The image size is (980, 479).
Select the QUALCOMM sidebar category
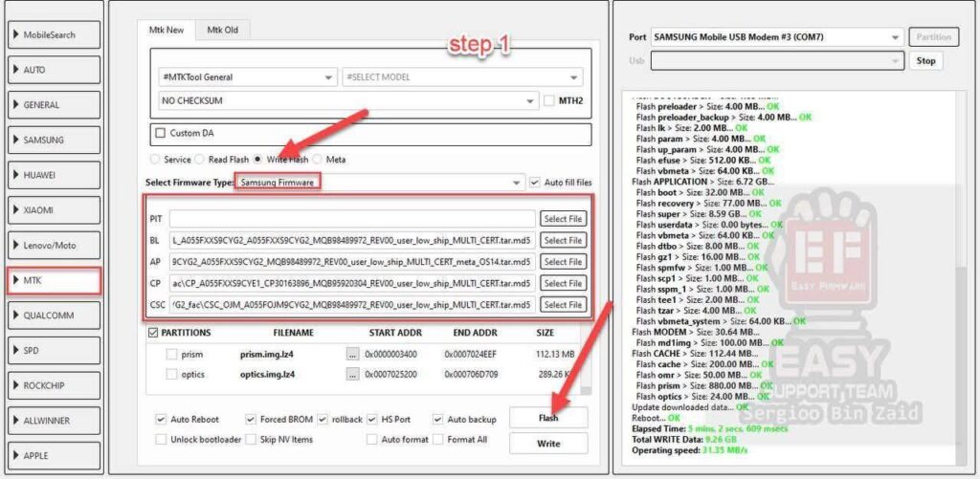tap(54, 316)
